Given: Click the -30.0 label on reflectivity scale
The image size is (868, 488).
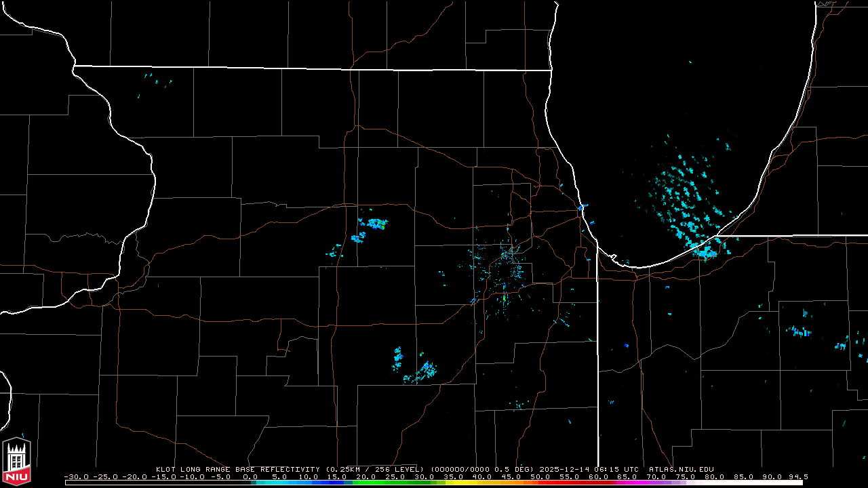Looking at the screenshot, I should coord(76,476).
